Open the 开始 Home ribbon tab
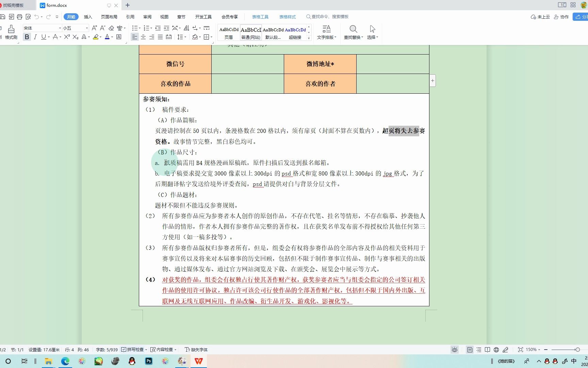The image size is (588, 368). (71, 17)
